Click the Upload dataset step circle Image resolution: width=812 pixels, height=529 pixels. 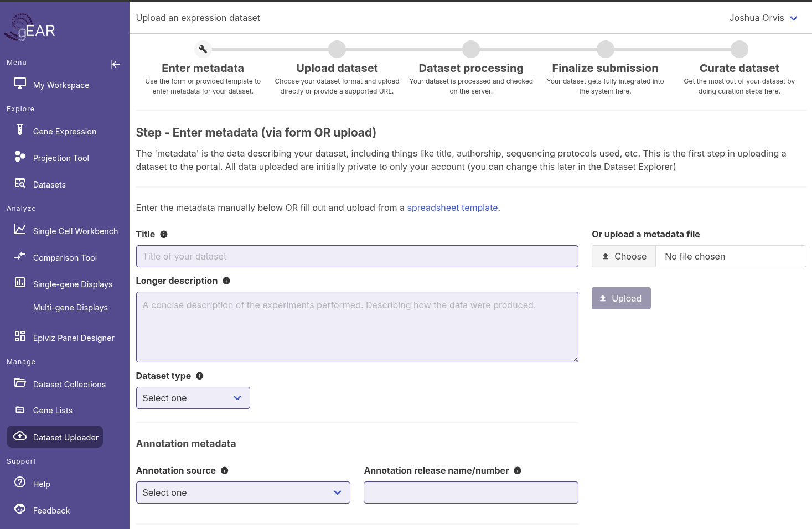(x=337, y=49)
